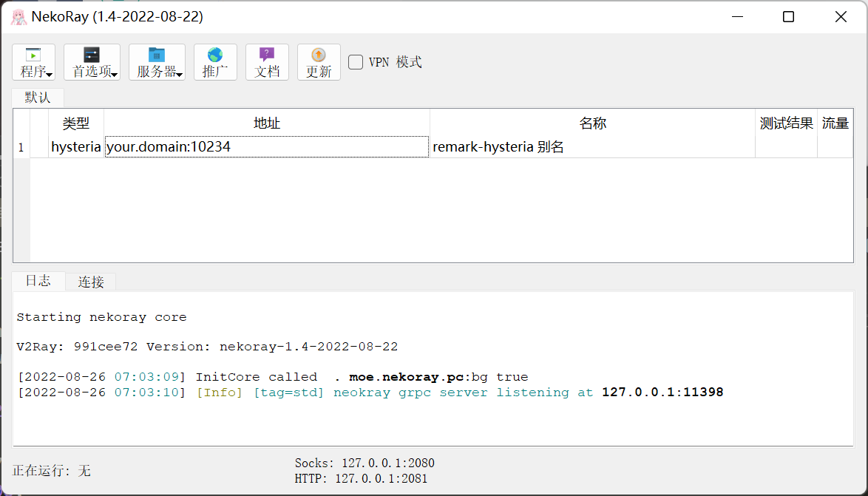The image size is (868, 496).
Task: Select the 日志 log tab
Action: click(x=38, y=281)
